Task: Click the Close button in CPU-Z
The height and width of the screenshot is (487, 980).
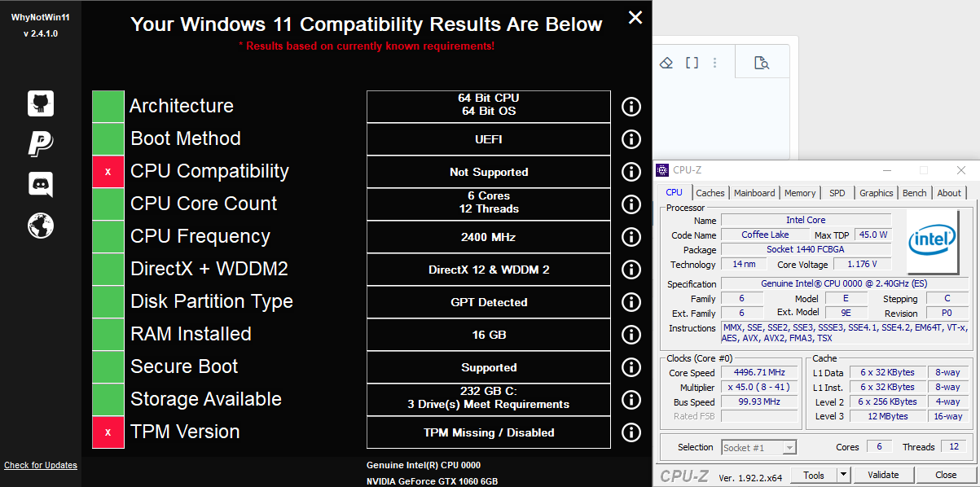Action: click(x=946, y=475)
